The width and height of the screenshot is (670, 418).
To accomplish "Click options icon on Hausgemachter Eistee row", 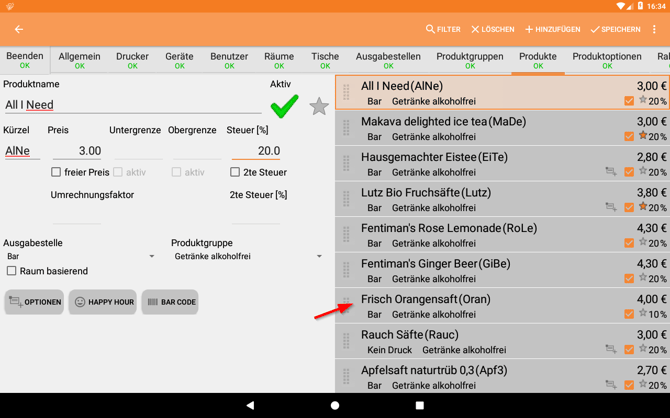I will pos(610,172).
